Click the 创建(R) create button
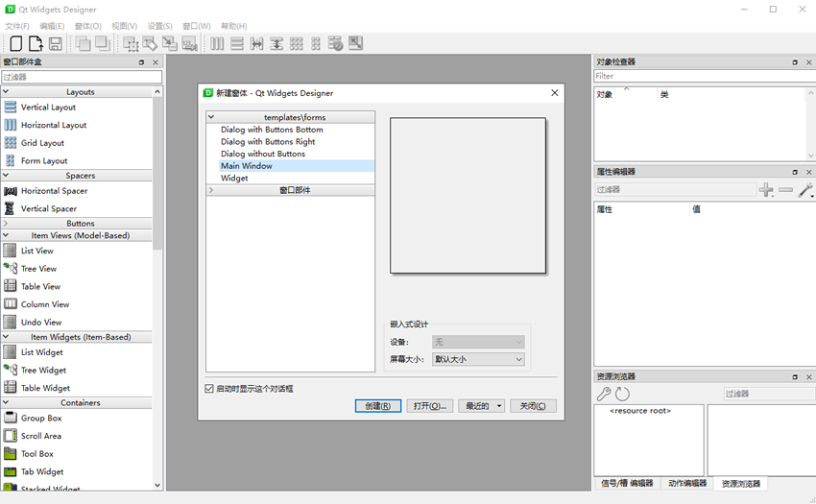This screenshot has height=504, width=816. (x=378, y=406)
